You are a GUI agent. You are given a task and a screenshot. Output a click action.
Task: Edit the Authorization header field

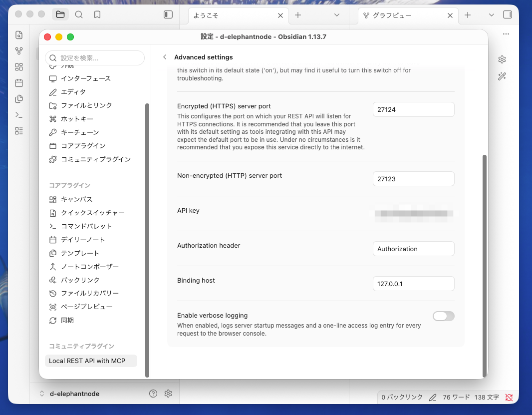[413, 249]
